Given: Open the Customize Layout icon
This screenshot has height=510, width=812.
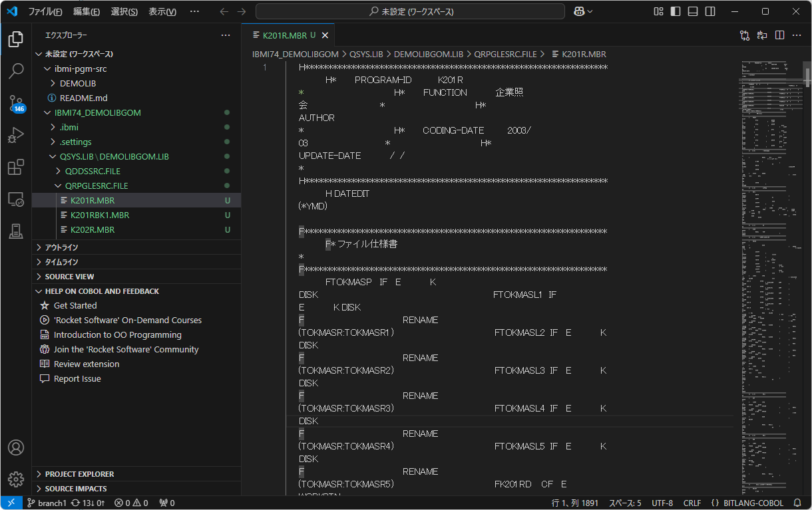Looking at the screenshot, I should (x=658, y=11).
